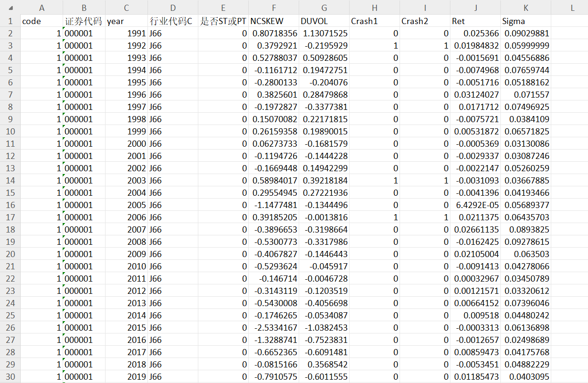Screen dimensions: 588x383
Task: Select row 30 header
Action: (10, 377)
